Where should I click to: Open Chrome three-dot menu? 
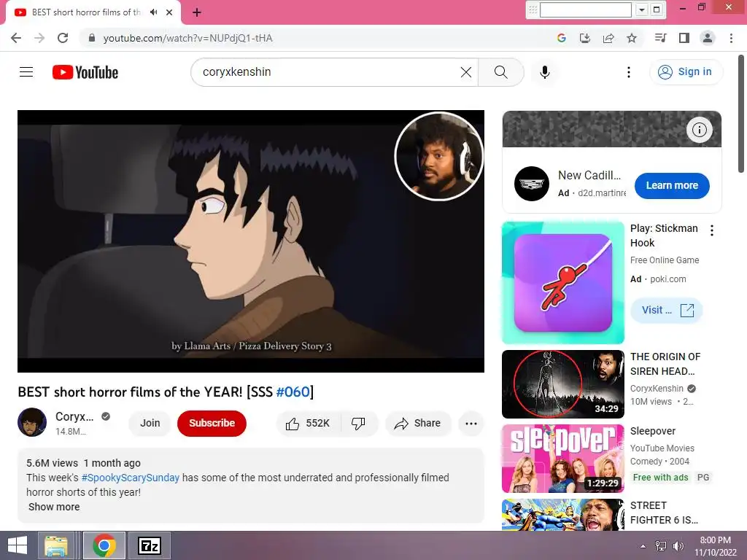731,38
